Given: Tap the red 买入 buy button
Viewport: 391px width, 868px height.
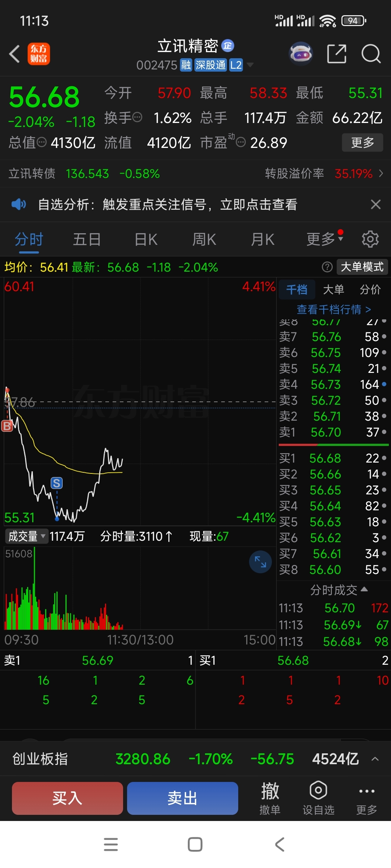Looking at the screenshot, I should [67, 798].
